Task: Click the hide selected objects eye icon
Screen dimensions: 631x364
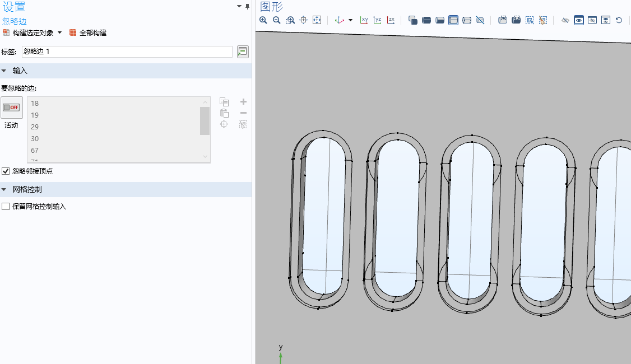Action: (565, 20)
